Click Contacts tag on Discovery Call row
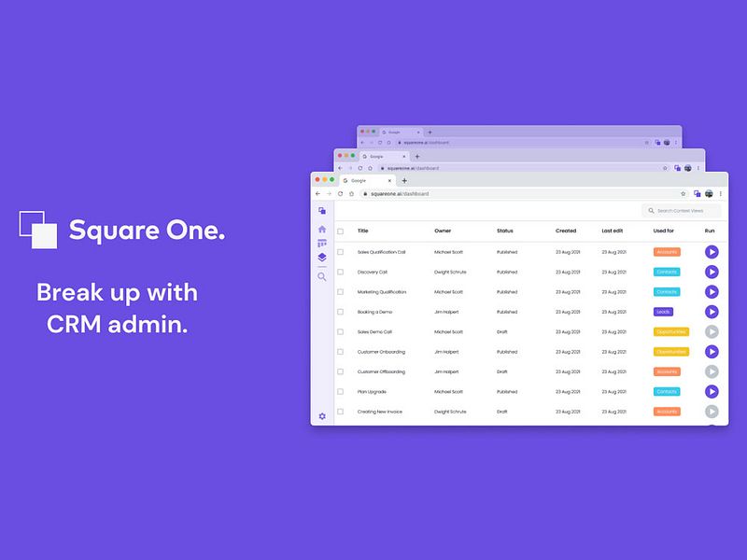 pyautogui.click(x=667, y=272)
